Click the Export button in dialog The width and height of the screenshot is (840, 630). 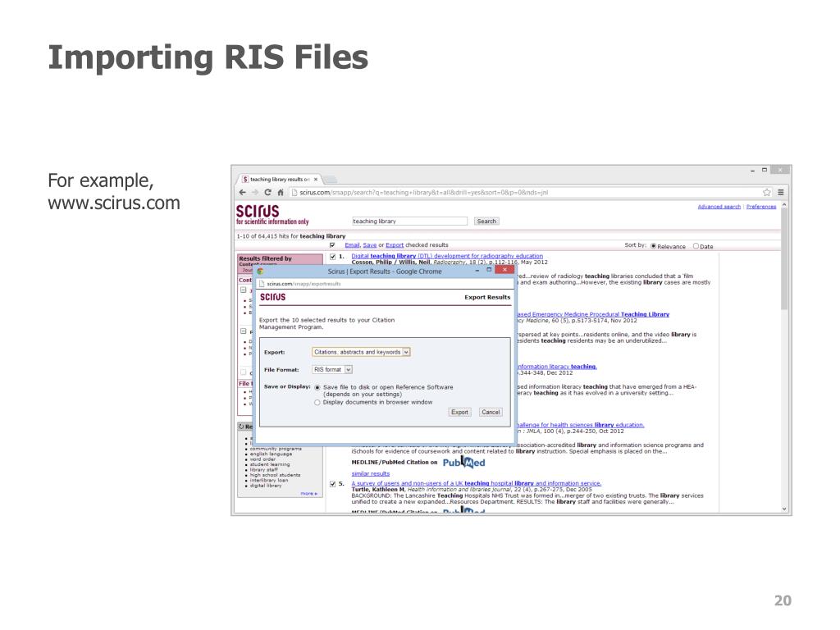459,412
